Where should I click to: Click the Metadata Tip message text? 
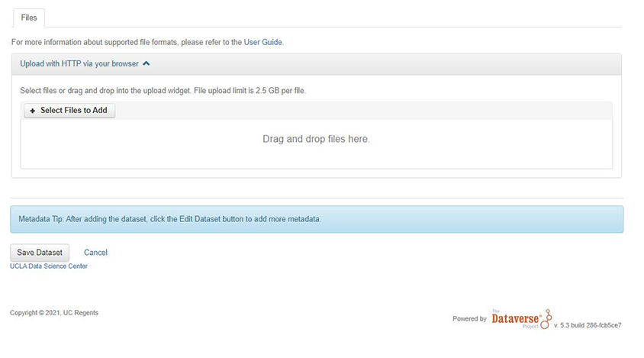169,219
